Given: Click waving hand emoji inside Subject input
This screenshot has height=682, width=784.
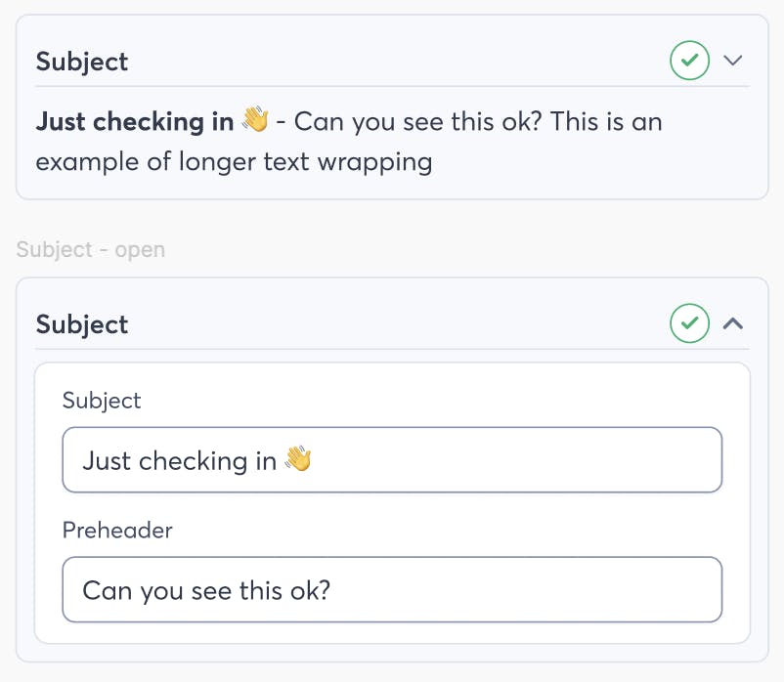Looking at the screenshot, I should pyautogui.click(x=298, y=459).
